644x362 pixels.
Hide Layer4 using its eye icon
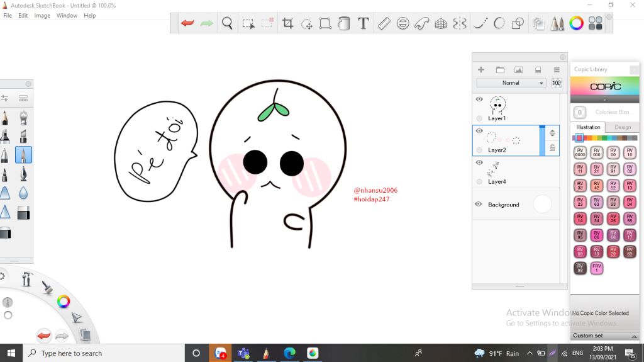(479, 162)
